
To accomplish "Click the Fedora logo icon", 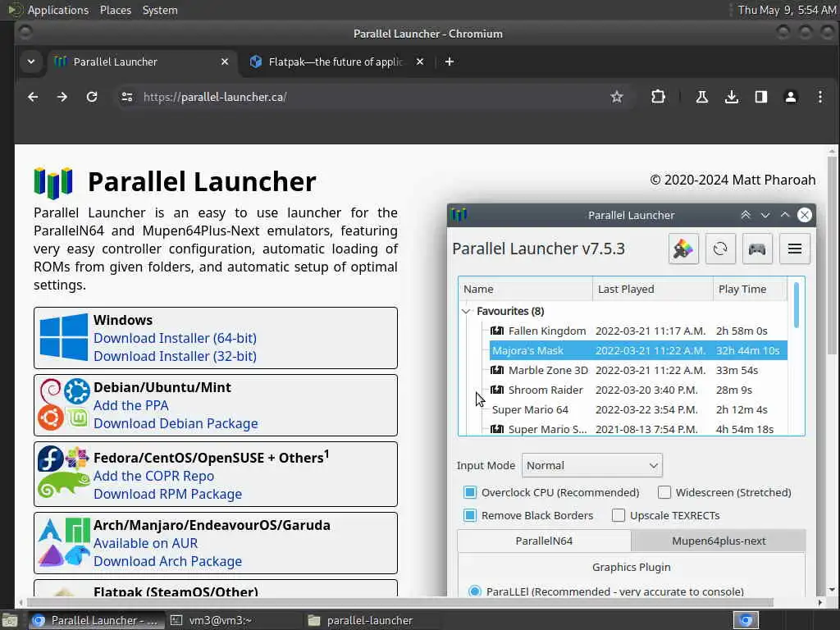I will 50,459.
